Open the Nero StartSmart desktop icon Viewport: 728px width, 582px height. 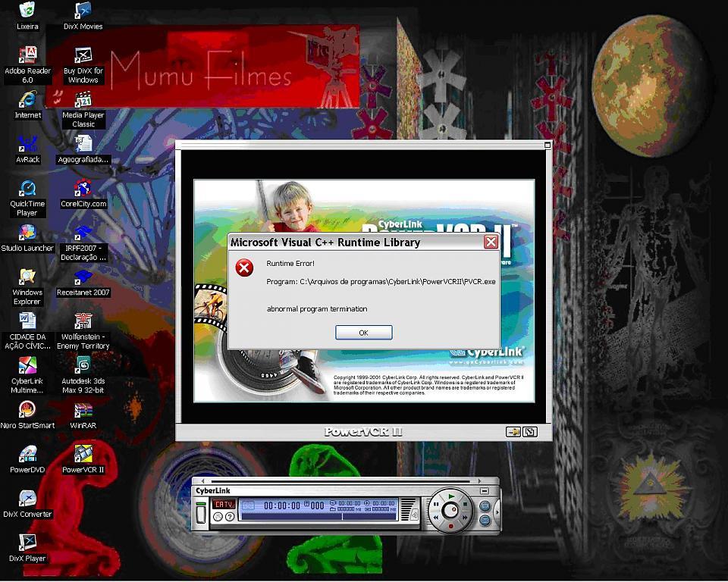click(27, 415)
